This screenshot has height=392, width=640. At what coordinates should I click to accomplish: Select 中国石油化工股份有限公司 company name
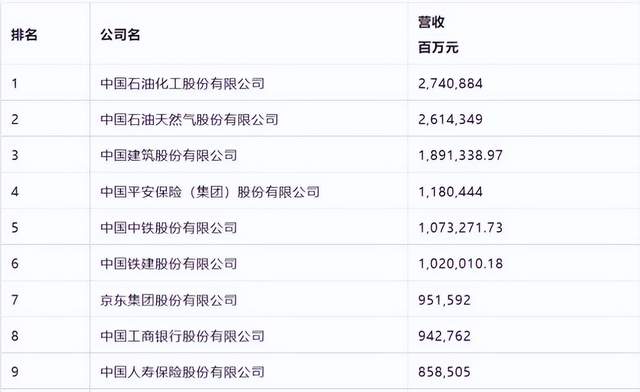182,83
